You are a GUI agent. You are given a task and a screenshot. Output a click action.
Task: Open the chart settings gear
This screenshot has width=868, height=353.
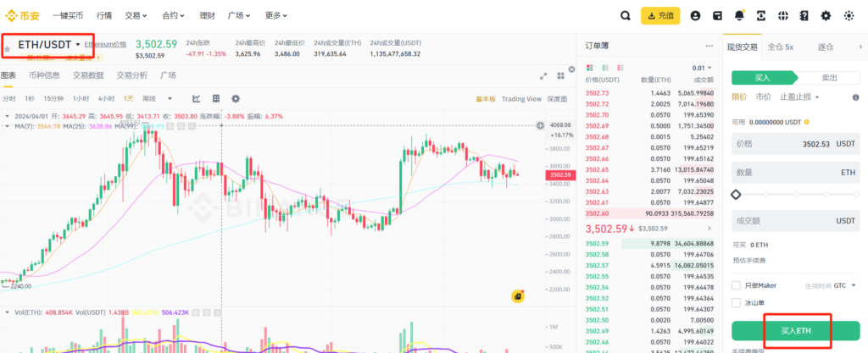(236, 98)
